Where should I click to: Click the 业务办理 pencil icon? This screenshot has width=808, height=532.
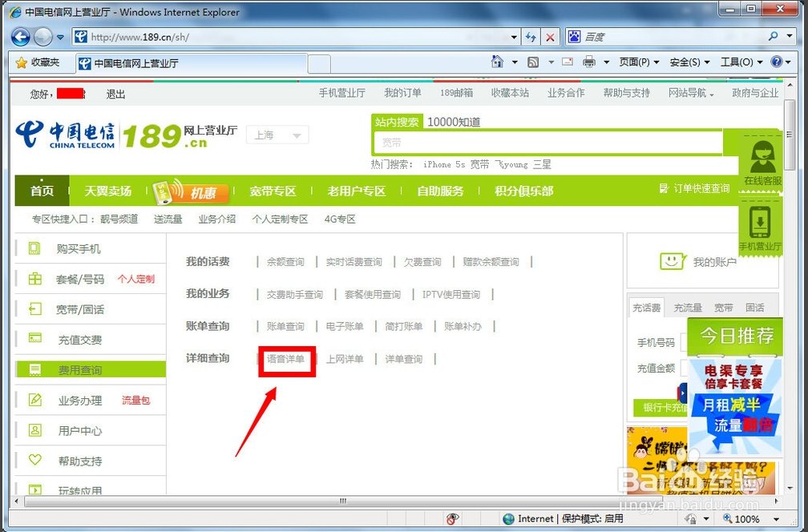point(34,399)
